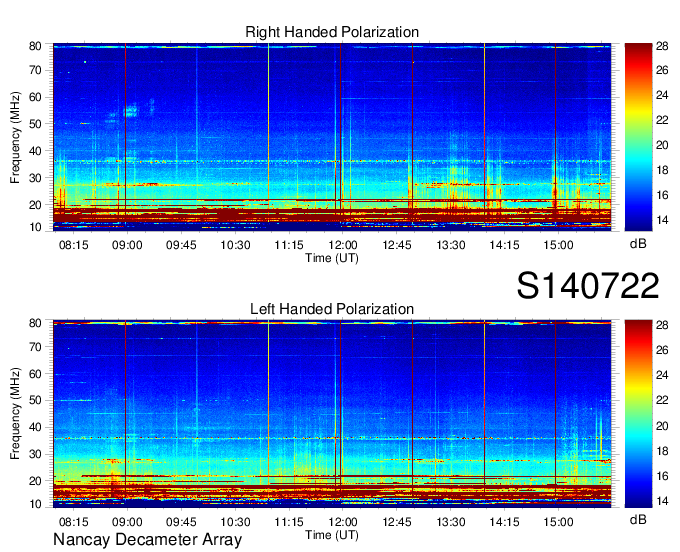Click the 'dB' label beside Right Handed color bar
Image resolution: width=680 pixels, height=552 pixels.
point(638,244)
